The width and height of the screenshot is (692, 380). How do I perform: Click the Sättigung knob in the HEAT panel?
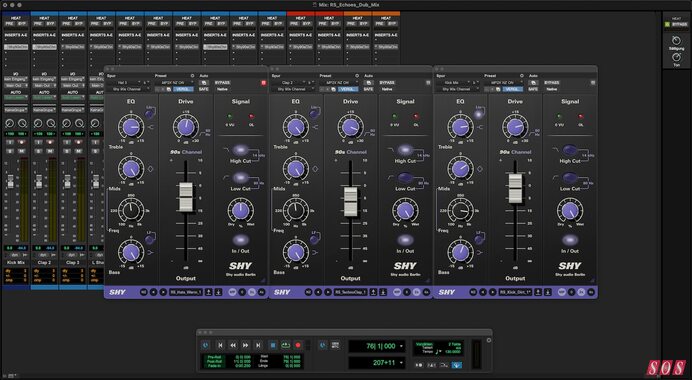point(676,41)
